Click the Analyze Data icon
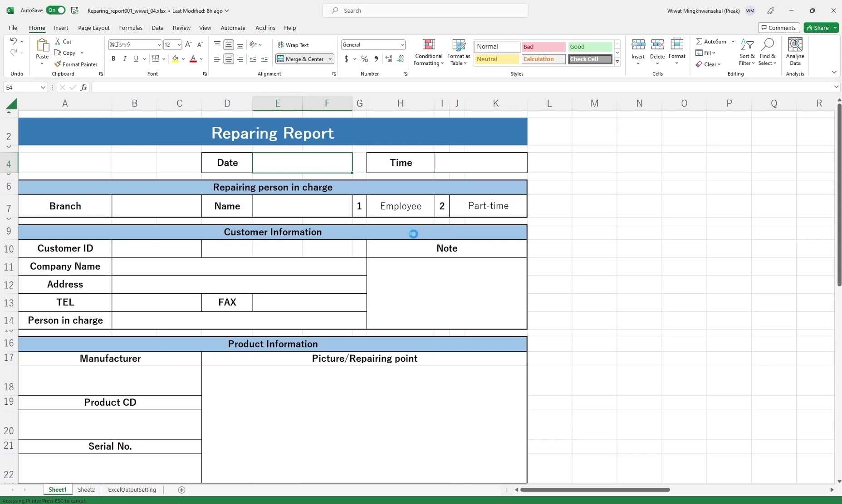 (x=795, y=45)
